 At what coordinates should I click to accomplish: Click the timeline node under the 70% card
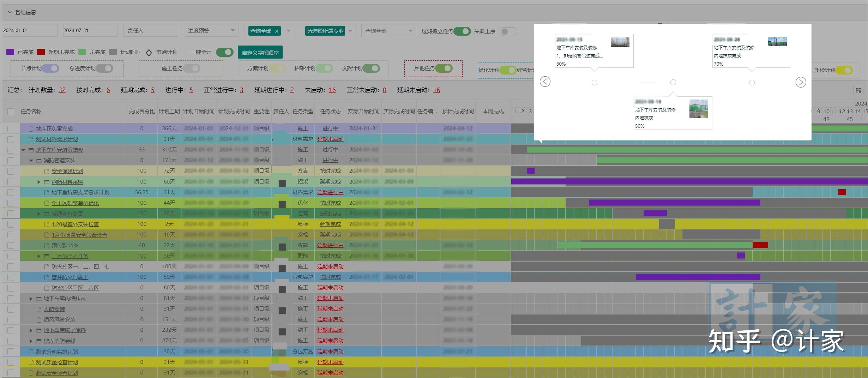pyautogui.click(x=752, y=83)
